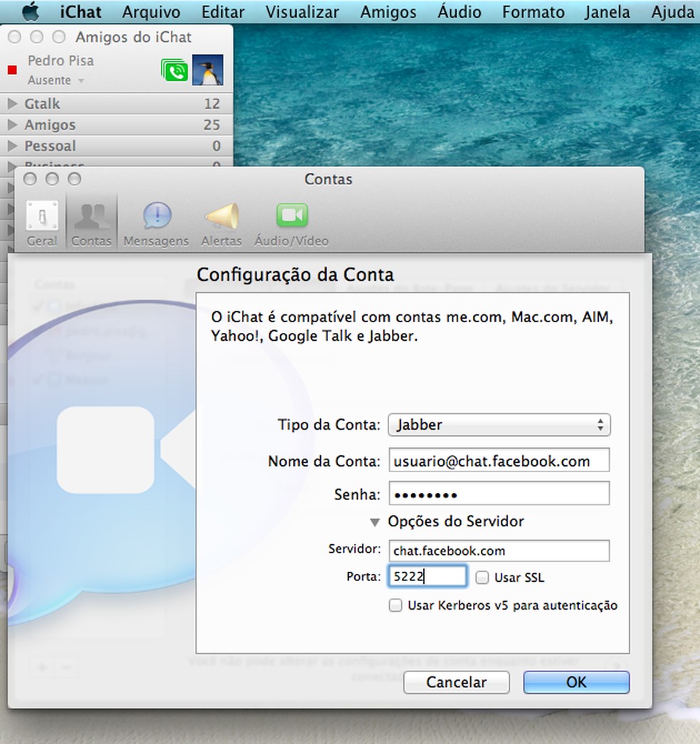Dismiss the dialog with Cancelar

(x=456, y=682)
